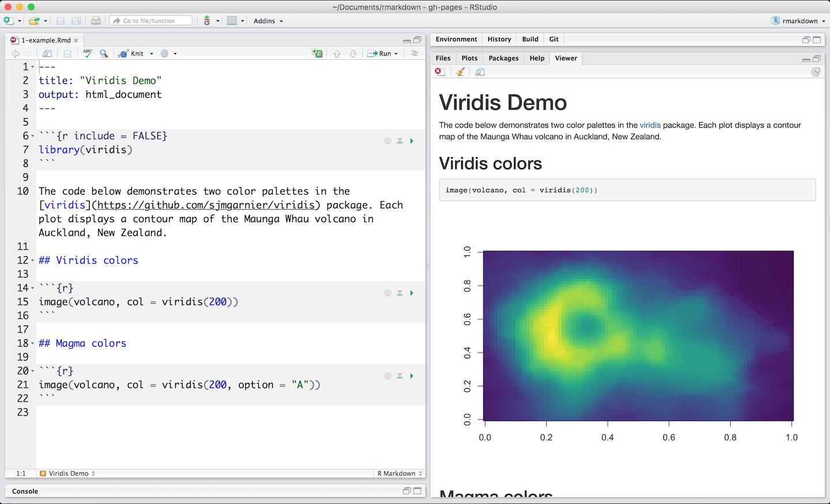Open the Knit options dropdown arrow

point(152,54)
